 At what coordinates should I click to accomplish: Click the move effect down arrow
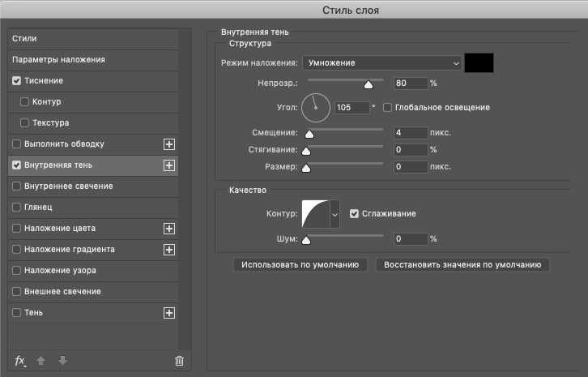(x=62, y=361)
